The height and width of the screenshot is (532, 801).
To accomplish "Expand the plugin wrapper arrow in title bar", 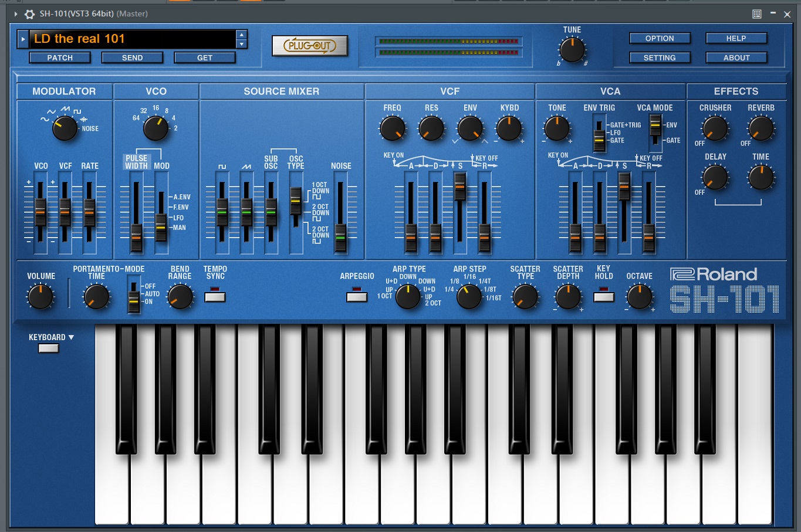I will (x=16, y=13).
